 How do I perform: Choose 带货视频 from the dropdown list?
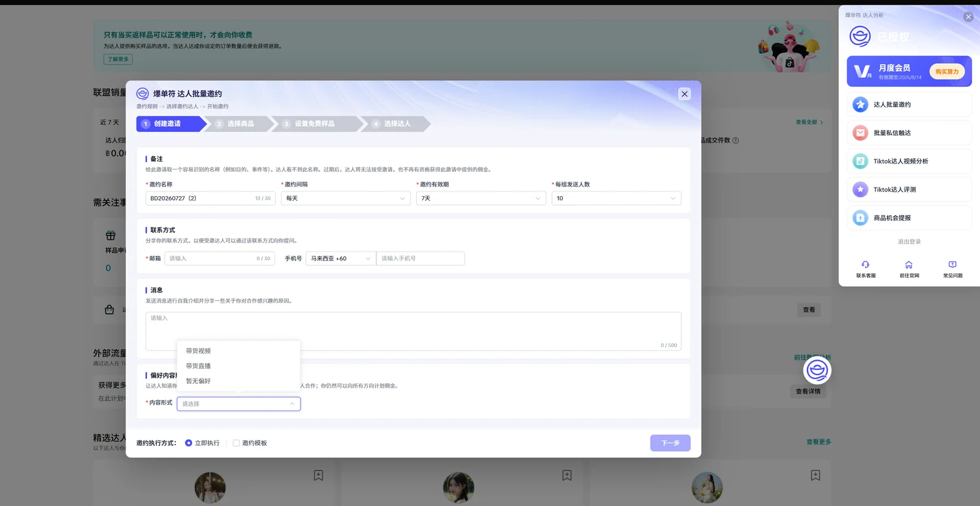238,351
